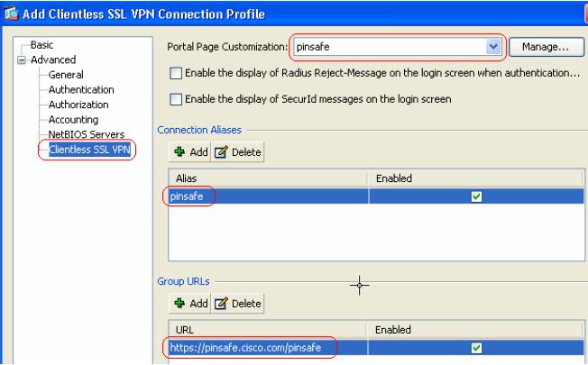Open the Authorization tree item
This screenshot has height=365, width=588.
pos(78,105)
